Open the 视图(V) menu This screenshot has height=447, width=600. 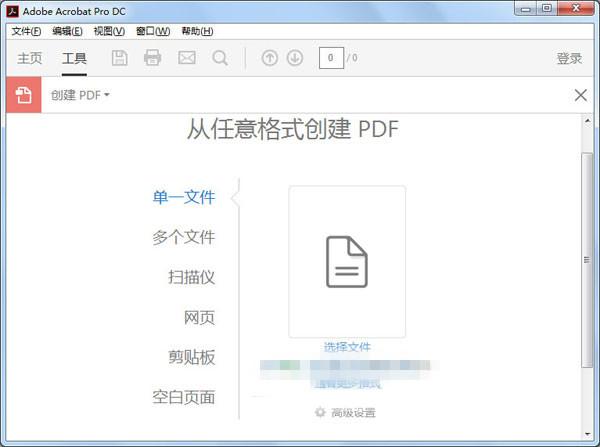pos(109,31)
